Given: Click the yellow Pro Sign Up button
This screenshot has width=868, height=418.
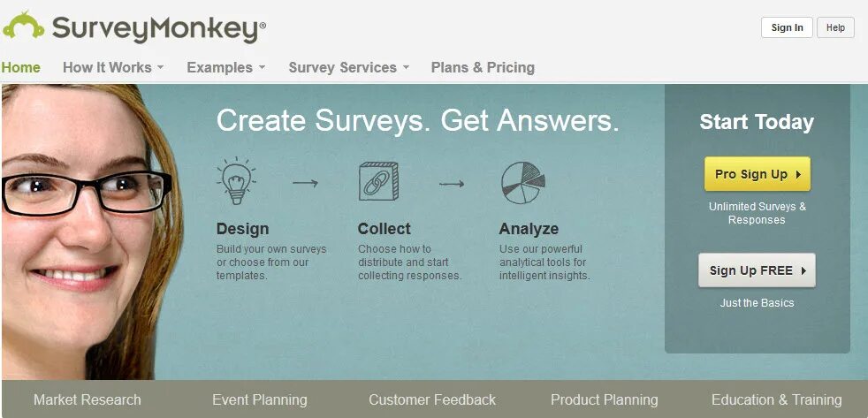Looking at the screenshot, I should [x=758, y=174].
